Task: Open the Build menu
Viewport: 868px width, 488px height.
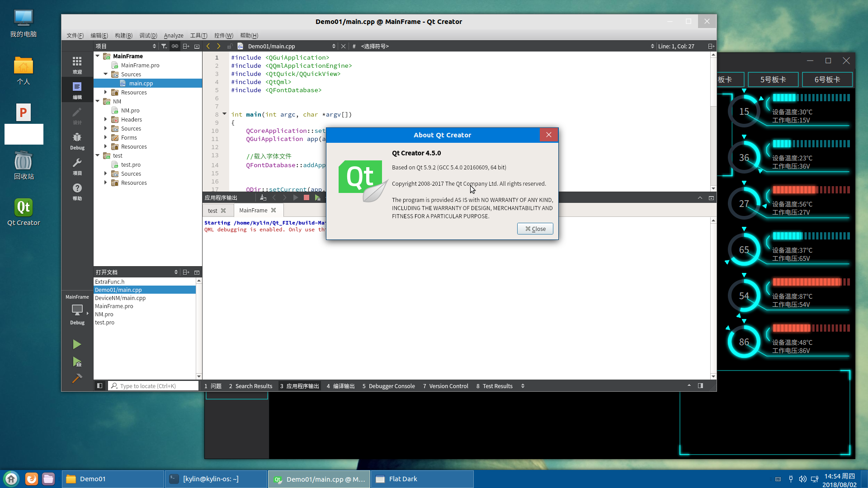Action: pyautogui.click(x=123, y=35)
